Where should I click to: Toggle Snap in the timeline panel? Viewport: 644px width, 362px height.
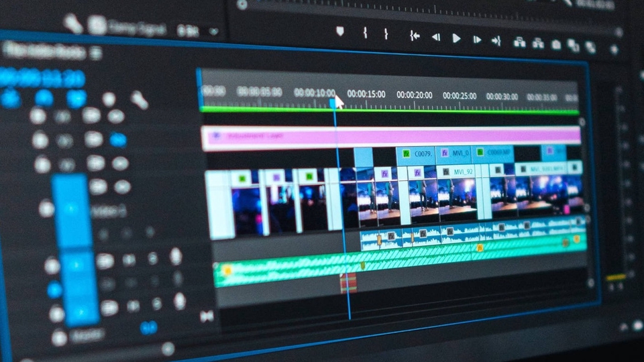tap(44, 98)
